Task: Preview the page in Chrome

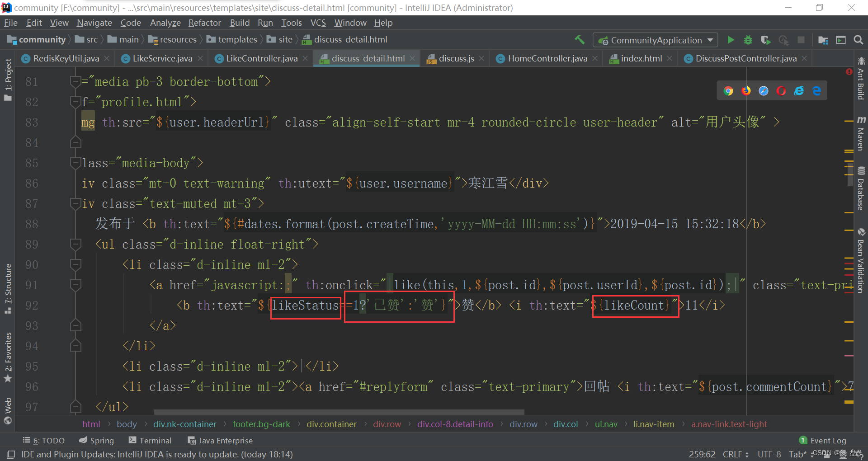Action: click(728, 91)
